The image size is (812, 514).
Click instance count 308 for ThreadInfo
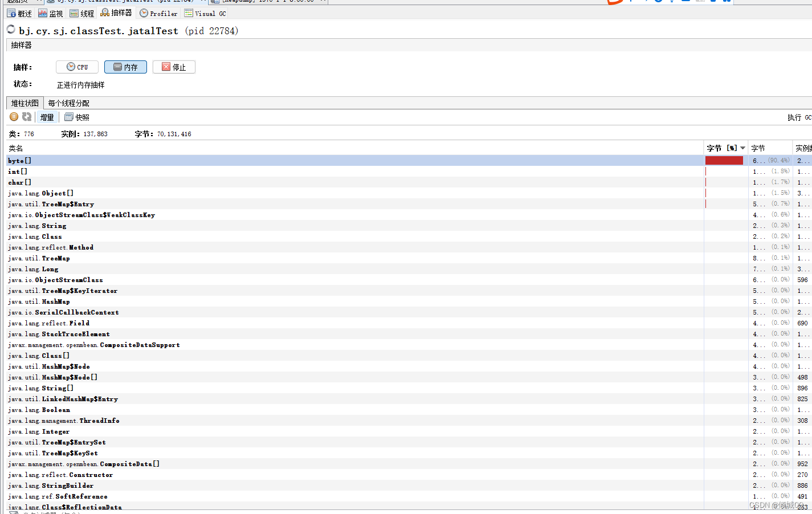(x=802, y=421)
